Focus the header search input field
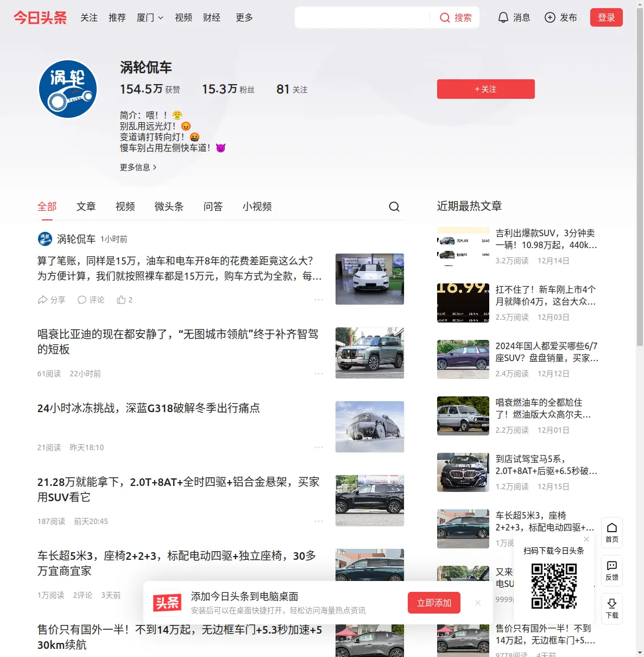 (363, 17)
